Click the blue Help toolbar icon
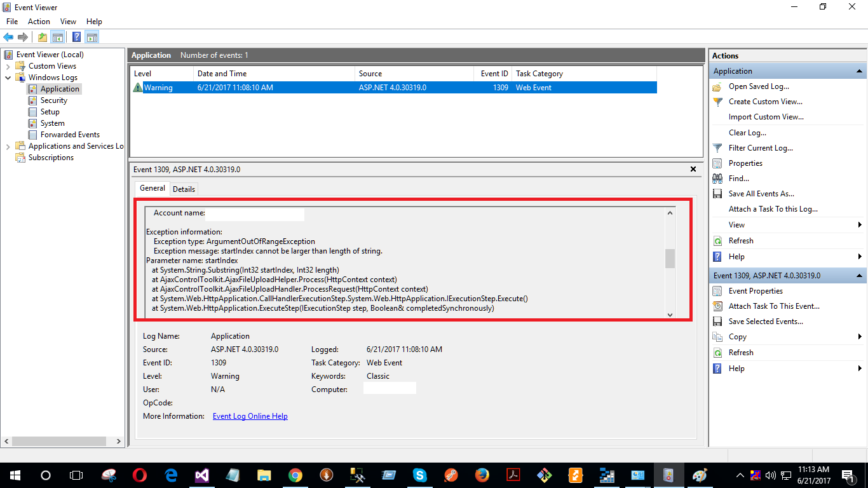 click(x=76, y=37)
